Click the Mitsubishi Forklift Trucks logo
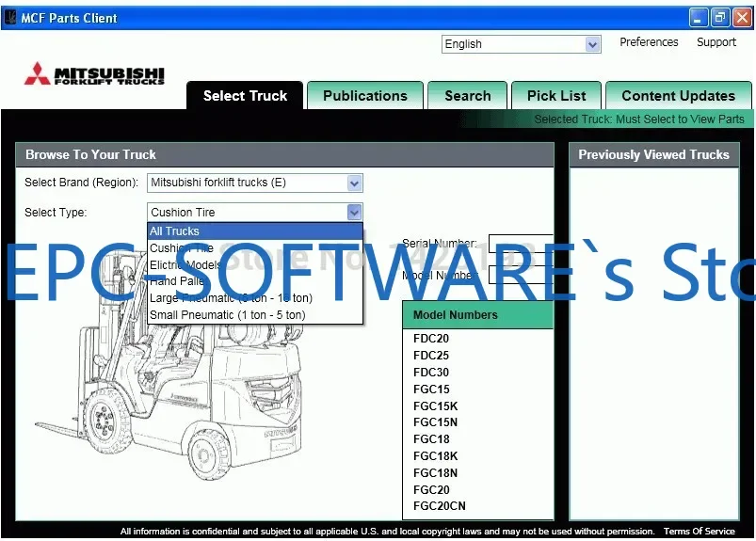The width and height of the screenshot is (756, 541). pos(94,73)
